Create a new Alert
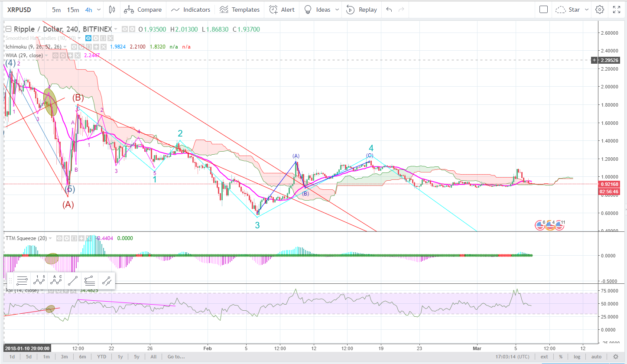Image resolution: width=627 pixels, height=364 pixels. click(x=282, y=9)
